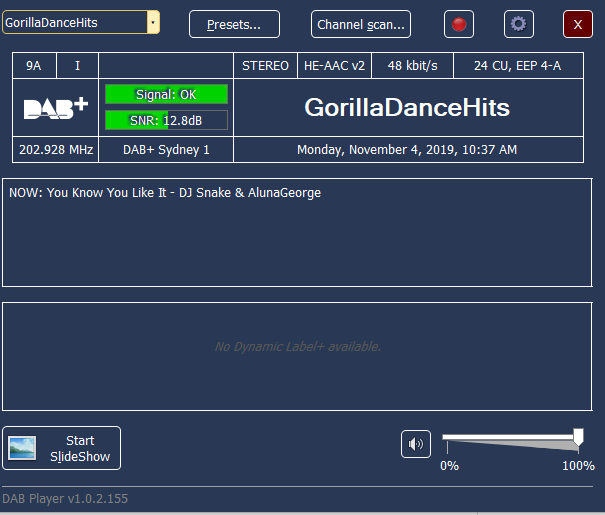The image size is (605, 515).
Task: Click the SNR 12.8dB level bar
Action: [166, 120]
